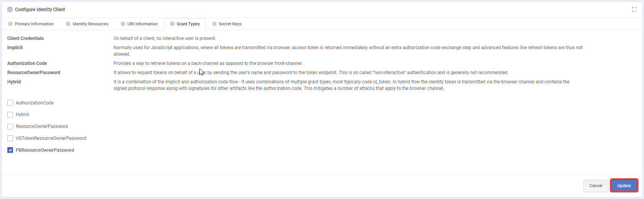Click the Secret Keys tab gear icon
The image size is (644, 199).
[x=214, y=24]
